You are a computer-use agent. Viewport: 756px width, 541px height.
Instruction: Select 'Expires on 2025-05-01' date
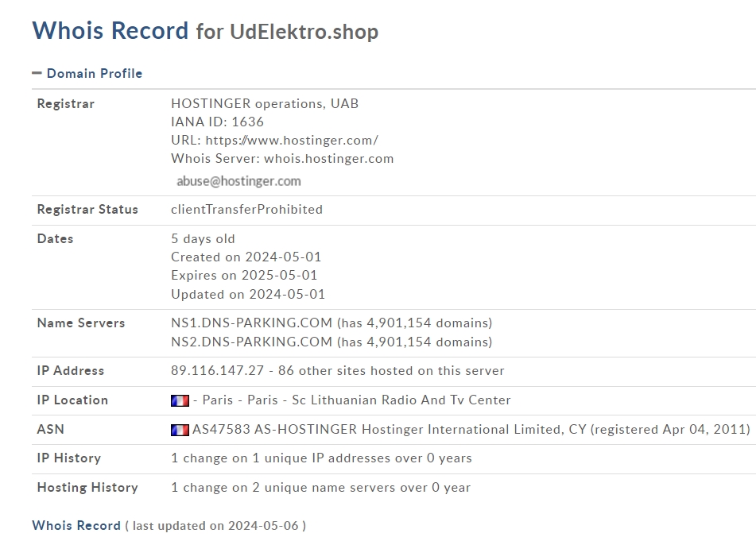click(x=244, y=276)
